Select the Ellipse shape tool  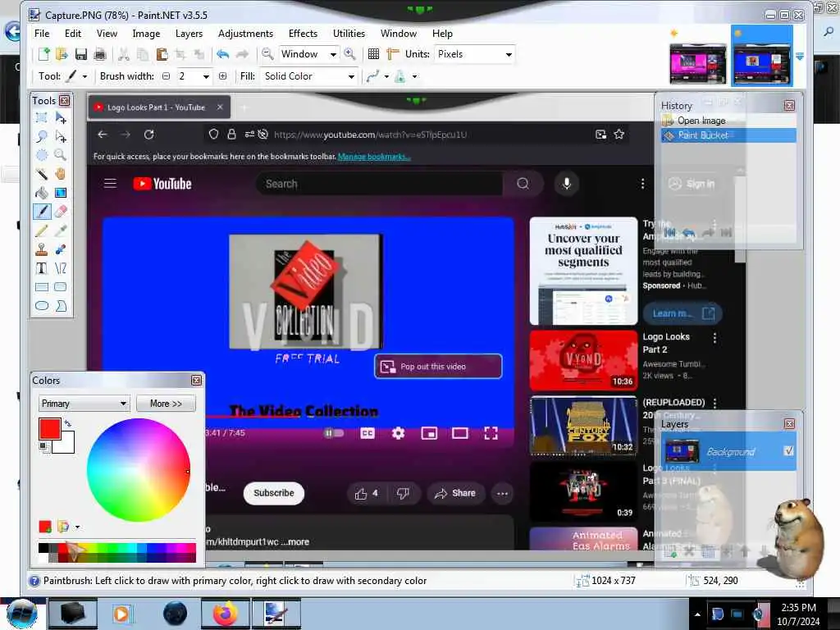tap(42, 306)
